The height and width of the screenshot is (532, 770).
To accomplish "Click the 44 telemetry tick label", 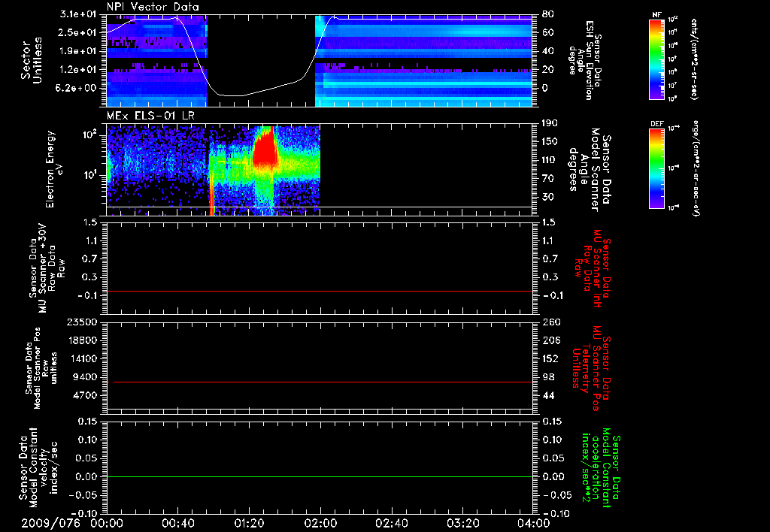I will tap(548, 395).
